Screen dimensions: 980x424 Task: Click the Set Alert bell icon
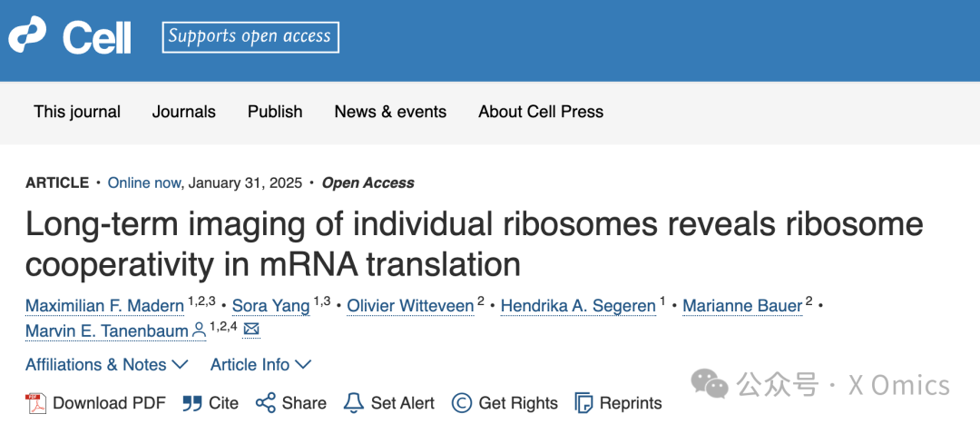point(354,403)
